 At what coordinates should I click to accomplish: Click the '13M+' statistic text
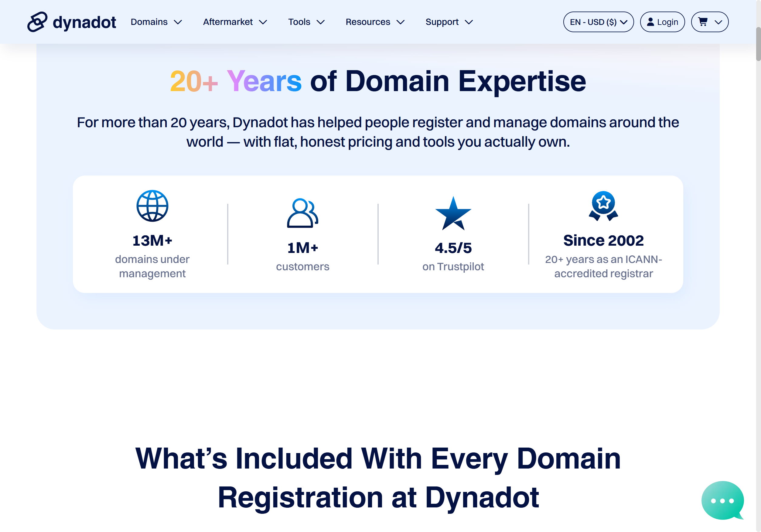[152, 240]
